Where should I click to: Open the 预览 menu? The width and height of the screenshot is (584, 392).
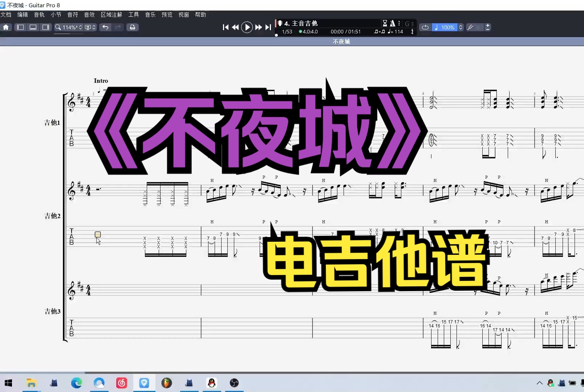pos(167,15)
